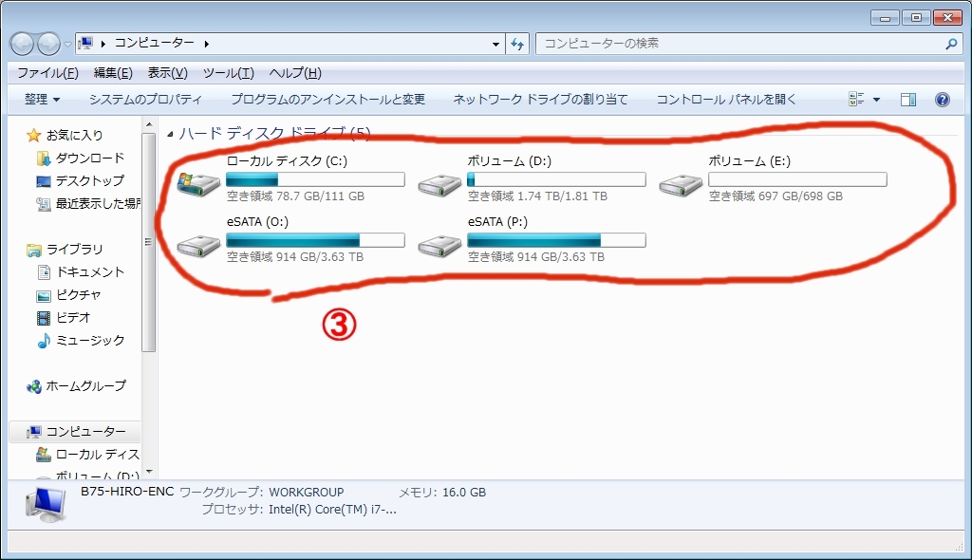The image size is (972, 560).
Task: Click コントロール パネルを開く button
Action: tap(726, 100)
